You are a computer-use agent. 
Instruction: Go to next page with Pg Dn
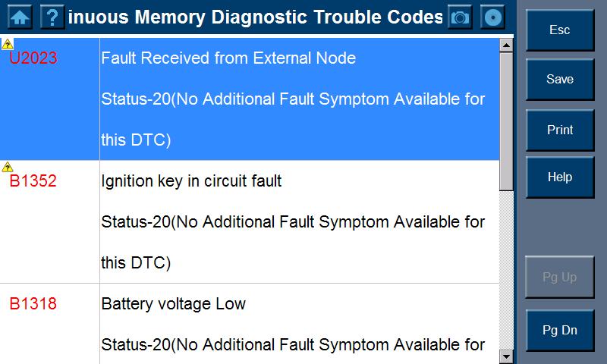[560, 330]
